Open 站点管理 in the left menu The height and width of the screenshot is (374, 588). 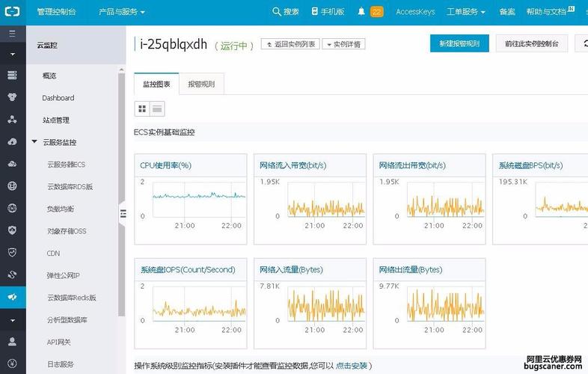[56, 120]
